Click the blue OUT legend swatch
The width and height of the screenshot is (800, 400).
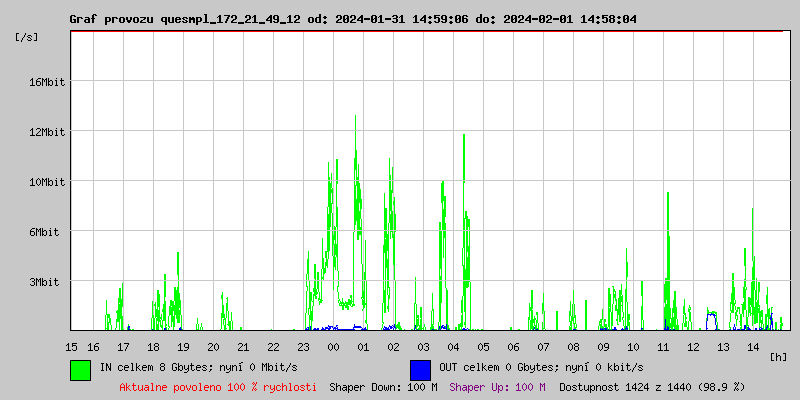pos(420,369)
